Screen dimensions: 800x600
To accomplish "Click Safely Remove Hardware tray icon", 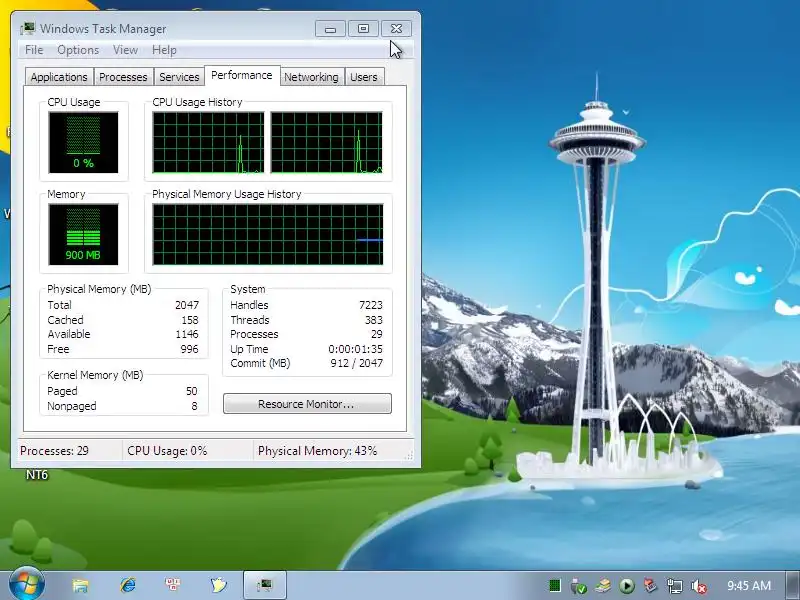I will (x=578, y=586).
